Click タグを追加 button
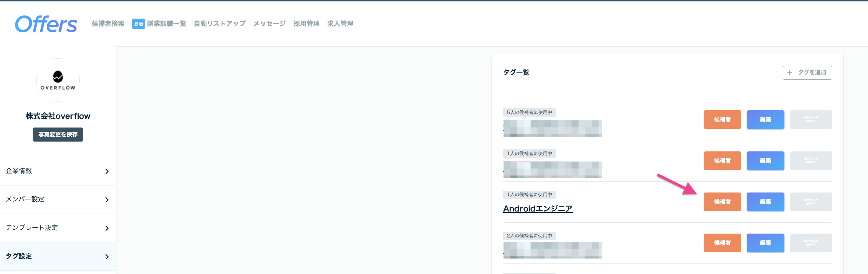This screenshot has height=274, width=868. pos(807,73)
